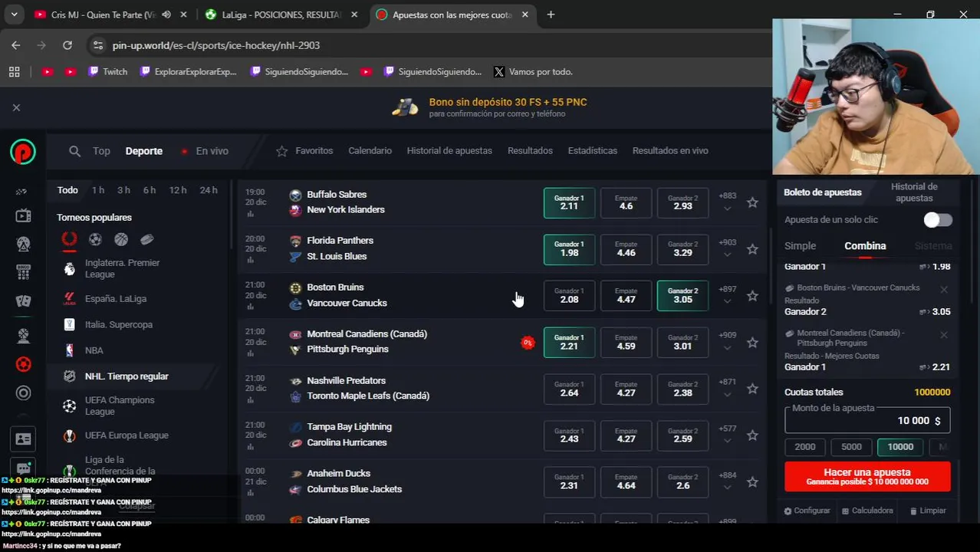The image size is (980, 552).
Task: Expand +577 more markets for Tampa Bay Lightning
Action: pos(727,435)
